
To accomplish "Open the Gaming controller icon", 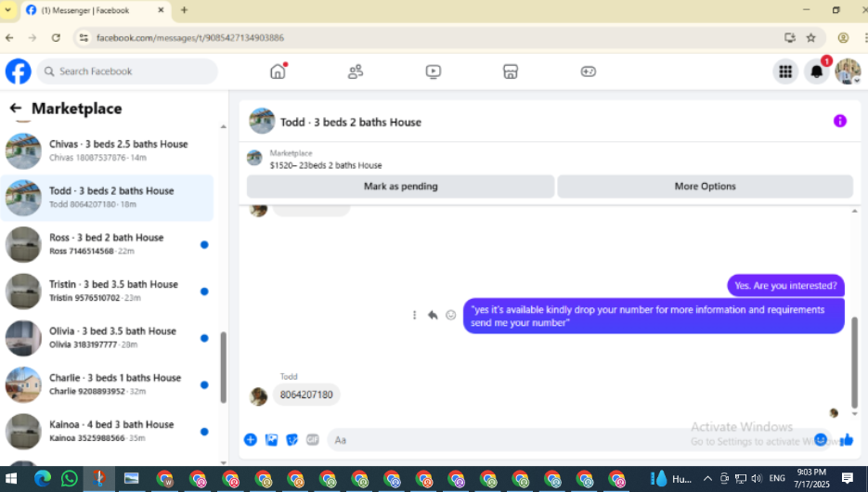I will pyautogui.click(x=588, y=71).
